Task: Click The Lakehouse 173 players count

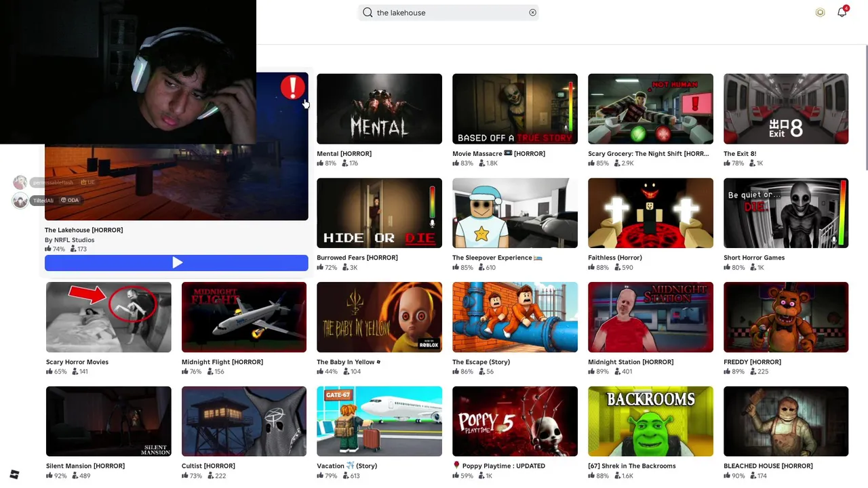Action: pyautogui.click(x=79, y=249)
